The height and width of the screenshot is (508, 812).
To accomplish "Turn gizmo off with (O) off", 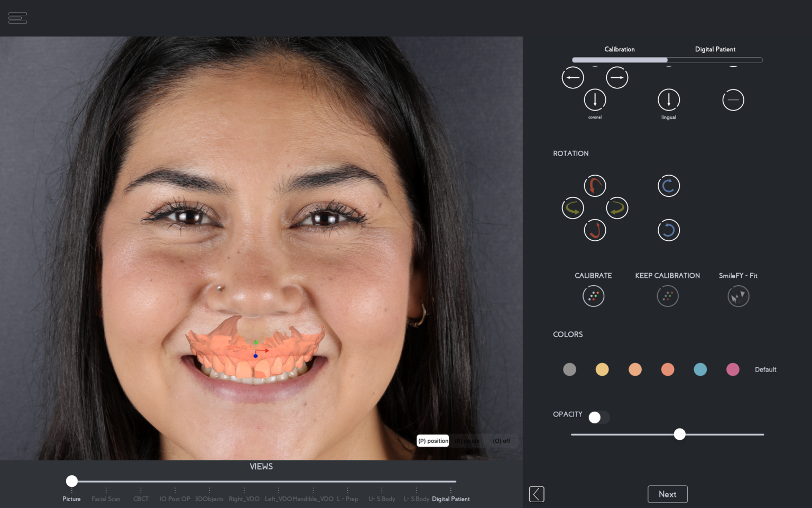I will tap(501, 441).
